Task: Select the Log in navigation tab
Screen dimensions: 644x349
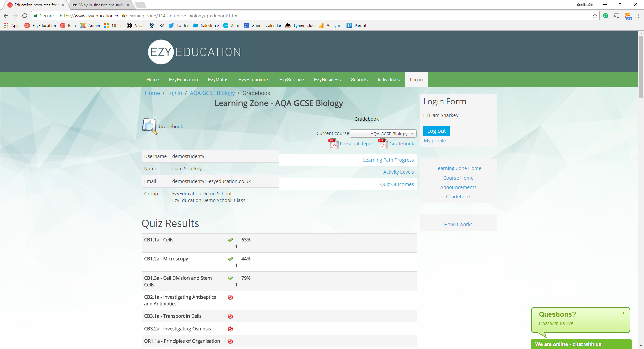Action: click(x=416, y=80)
